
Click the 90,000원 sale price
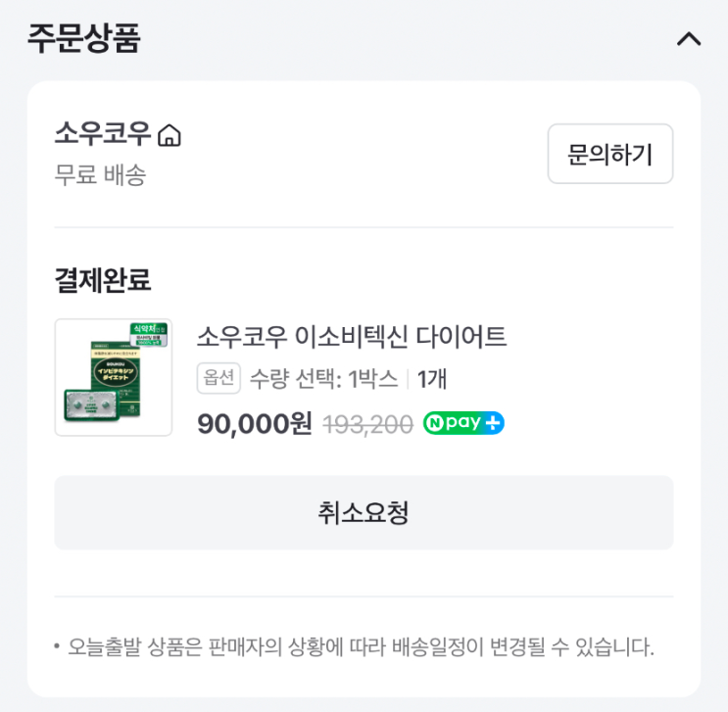point(255,423)
